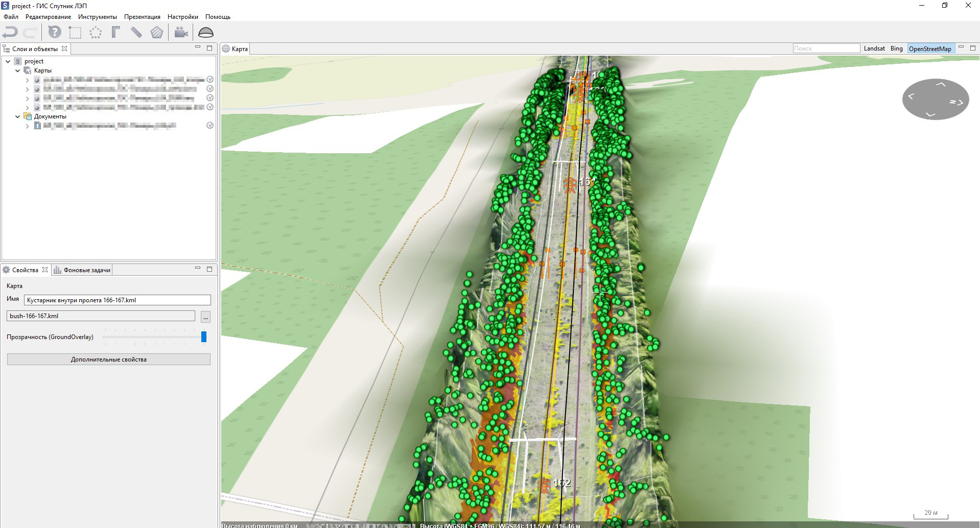980x528 pixels.
Task: Collapse the Карты tree node
Action: (x=18, y=70)
